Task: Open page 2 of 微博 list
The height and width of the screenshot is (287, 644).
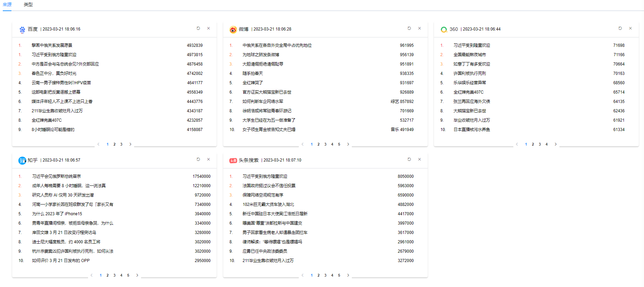Action: [x=319, y=144]
